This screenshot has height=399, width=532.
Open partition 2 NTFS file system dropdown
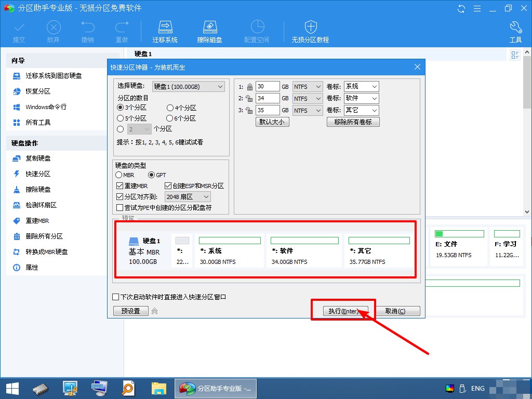[x=308, y=98]
